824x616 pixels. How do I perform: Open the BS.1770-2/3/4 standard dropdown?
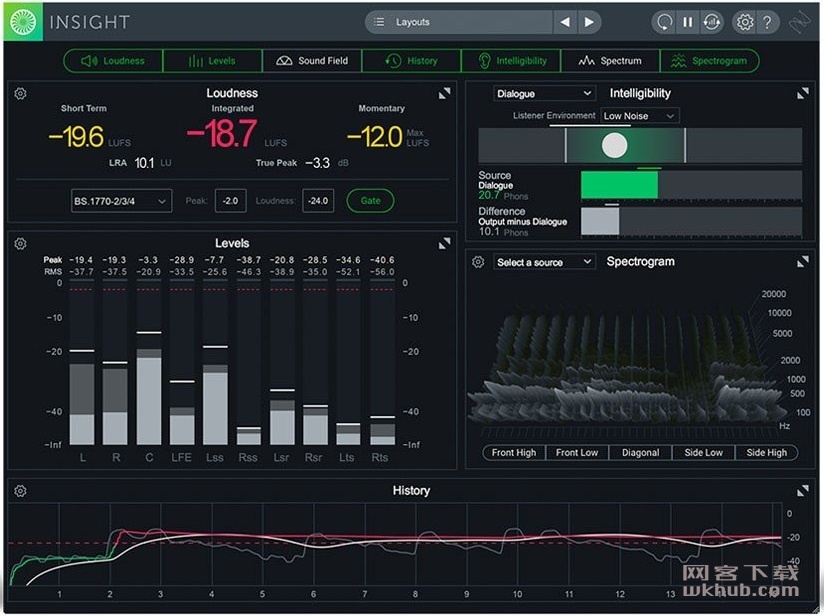pos(121,201)
